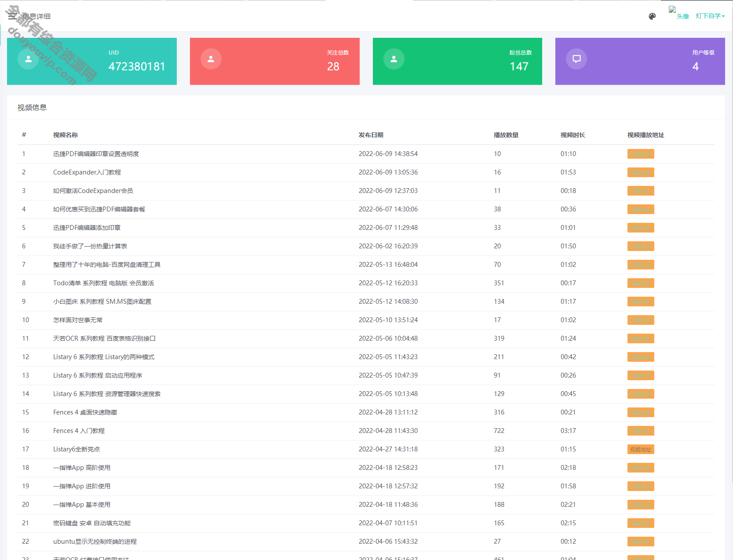Open video link for 如何优惠买到迅捷PDF编辑器套餐
Viewport: 733px width, 560px height.
641,209
